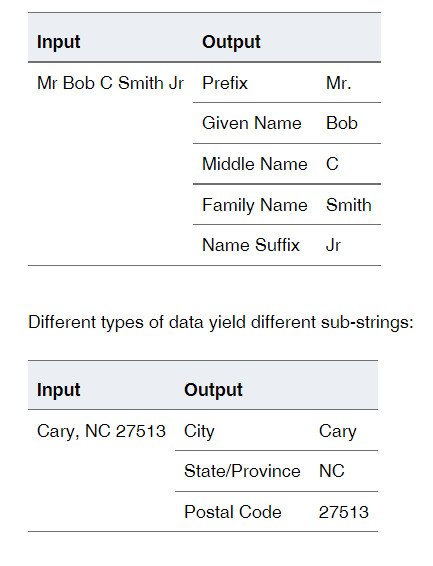This screenshot has height=566, width=433.
Task: Click the Output header in first table
Action: (x=231, y=42)
